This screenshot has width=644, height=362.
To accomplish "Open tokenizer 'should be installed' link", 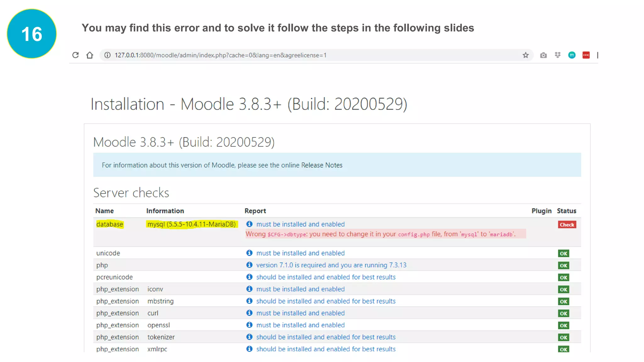I will pos(326,337).
